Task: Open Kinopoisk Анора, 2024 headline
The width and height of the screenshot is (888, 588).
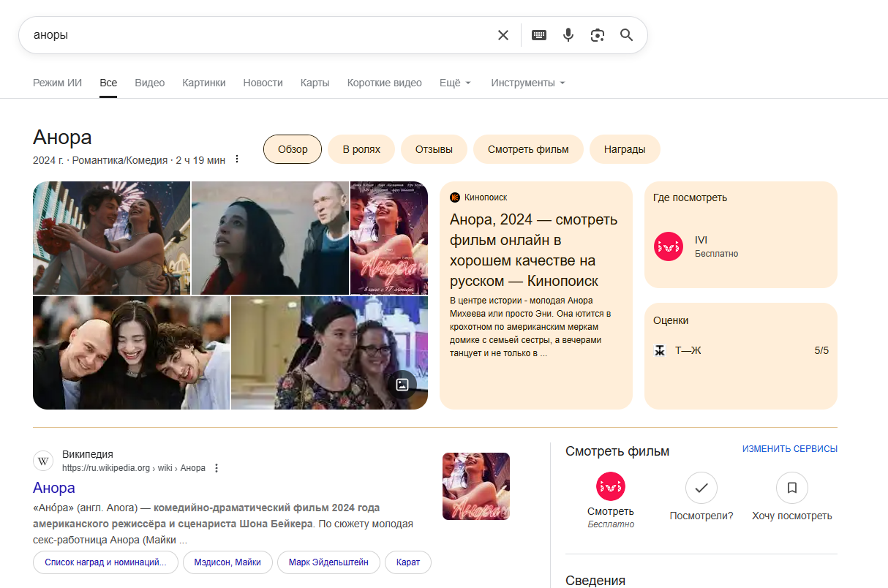Action: [x=534, y=250]
